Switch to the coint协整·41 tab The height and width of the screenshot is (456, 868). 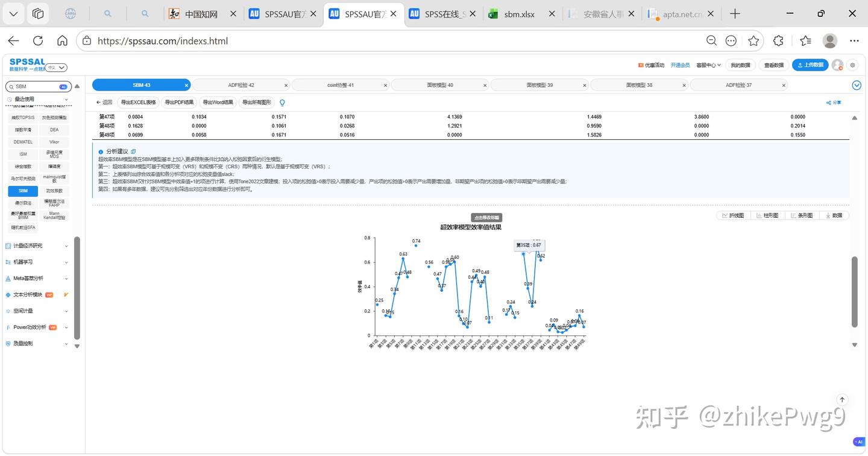[341, 85]
